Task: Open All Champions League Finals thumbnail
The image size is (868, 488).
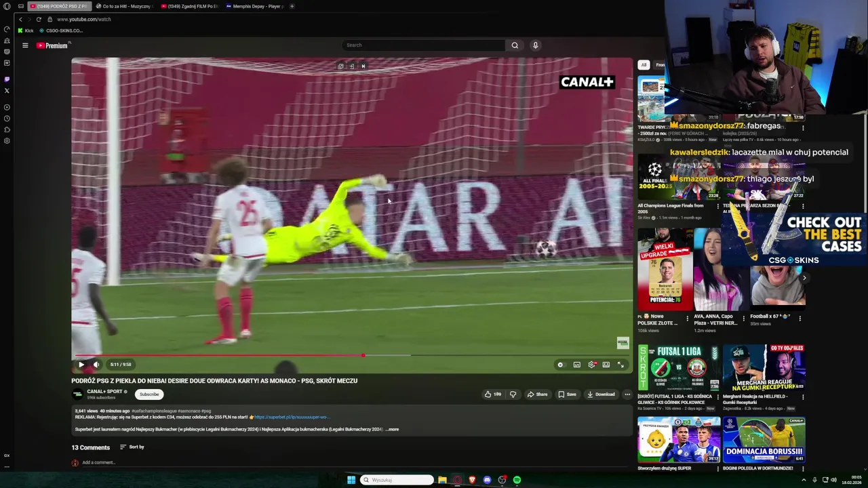Action: point(679,177)
